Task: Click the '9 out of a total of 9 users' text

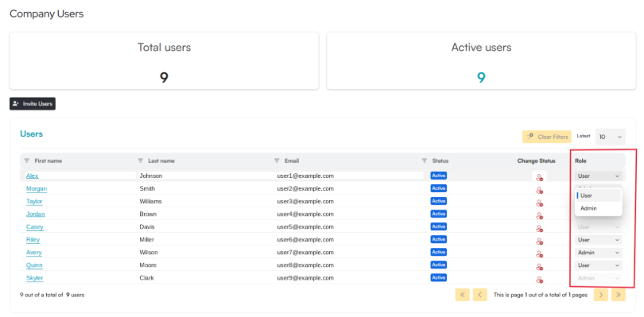Action: pos(52,295)
